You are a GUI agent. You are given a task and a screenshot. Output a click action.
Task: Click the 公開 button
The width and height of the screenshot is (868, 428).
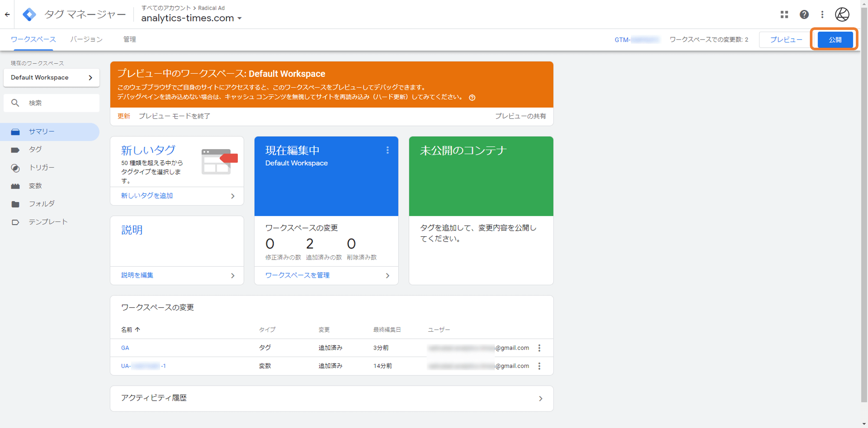coord(835,39)
